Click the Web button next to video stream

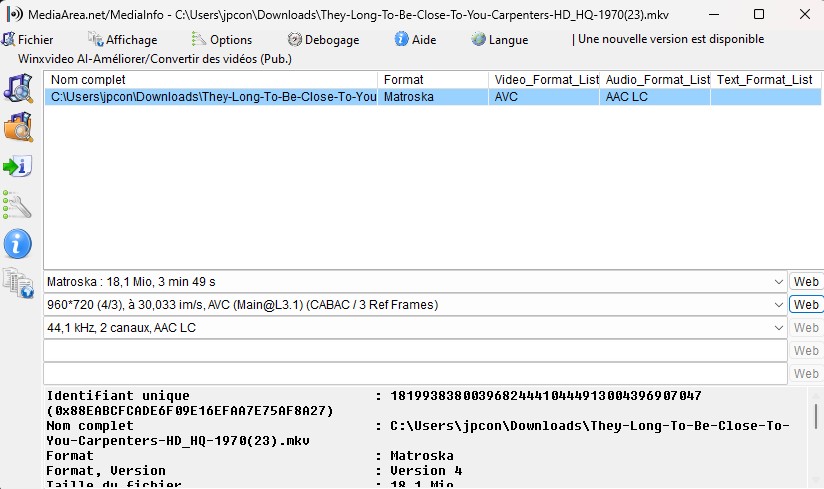click(x=805, y=305)
